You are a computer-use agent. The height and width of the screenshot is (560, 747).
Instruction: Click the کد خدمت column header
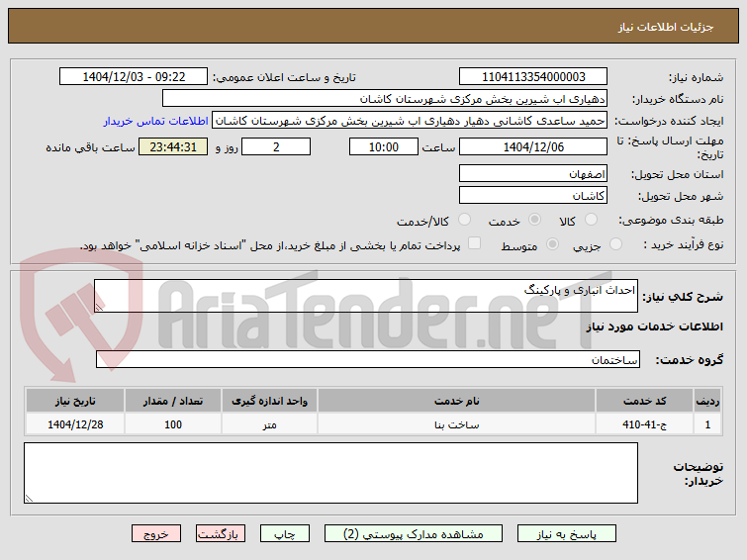[644, 401]
